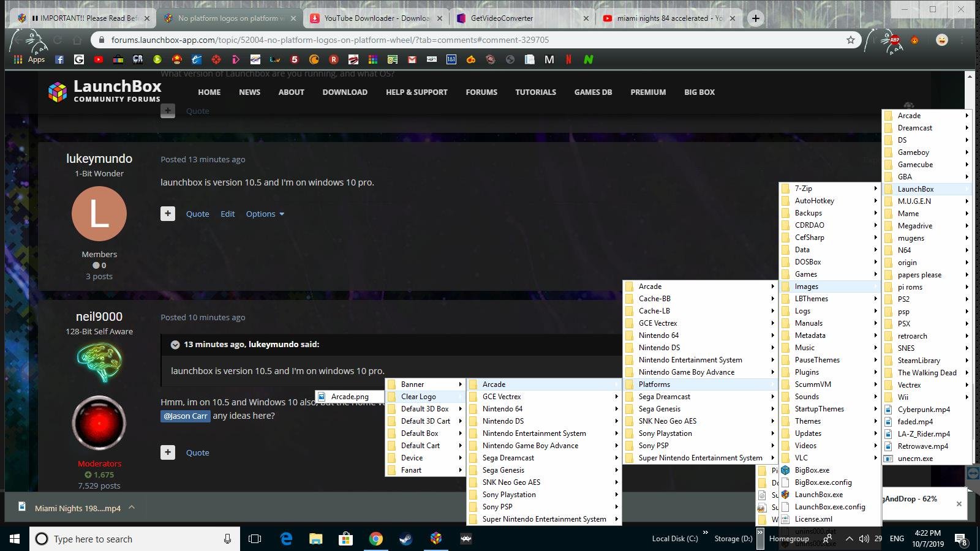Open the Facebook bookmark icon
The width and height of the screenshot is (980, 551).
point(59,59)
